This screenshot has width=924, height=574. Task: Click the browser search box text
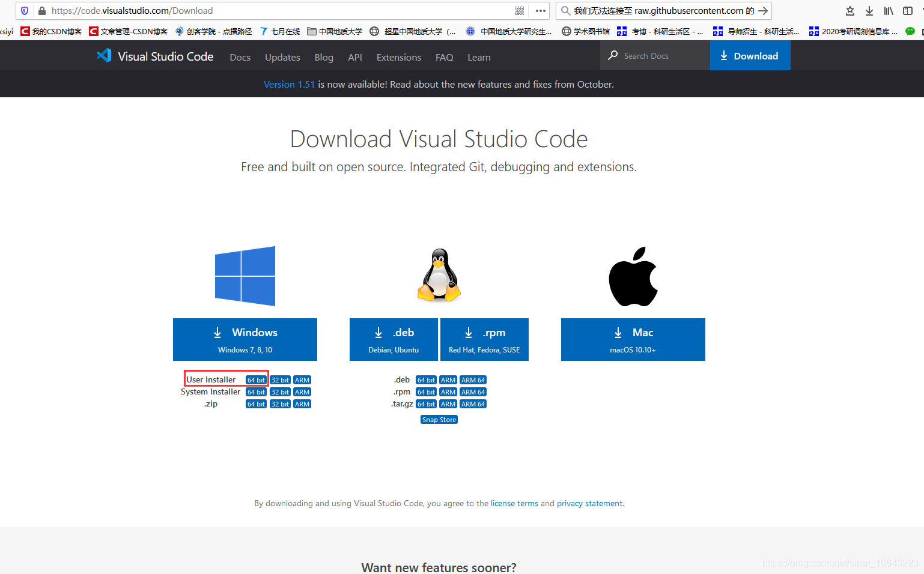(664, 11)
